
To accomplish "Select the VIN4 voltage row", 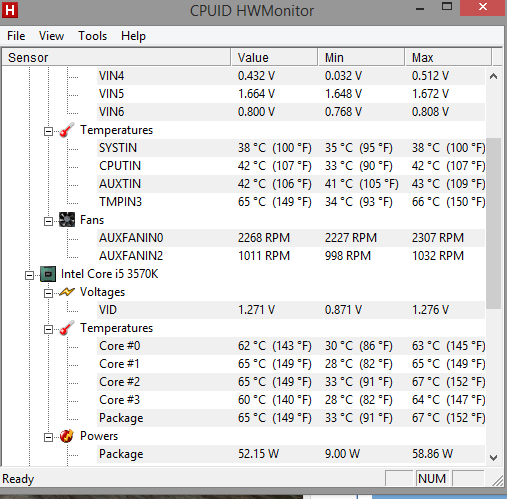I will coord(291,76).
